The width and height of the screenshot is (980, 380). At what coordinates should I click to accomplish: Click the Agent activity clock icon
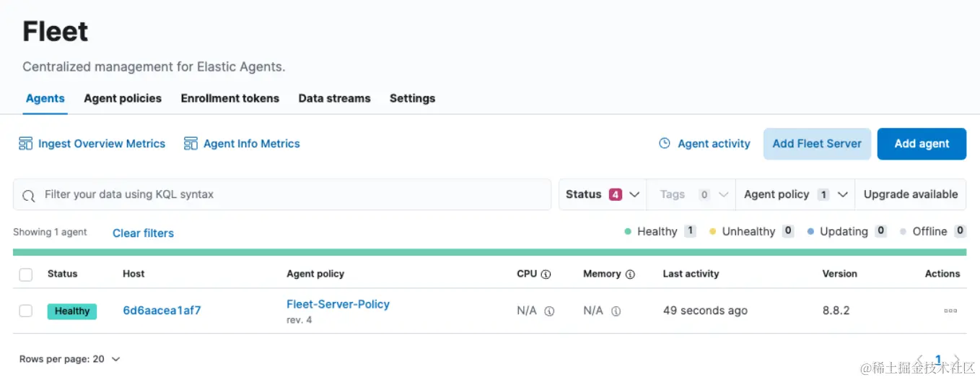click(665, 144)
